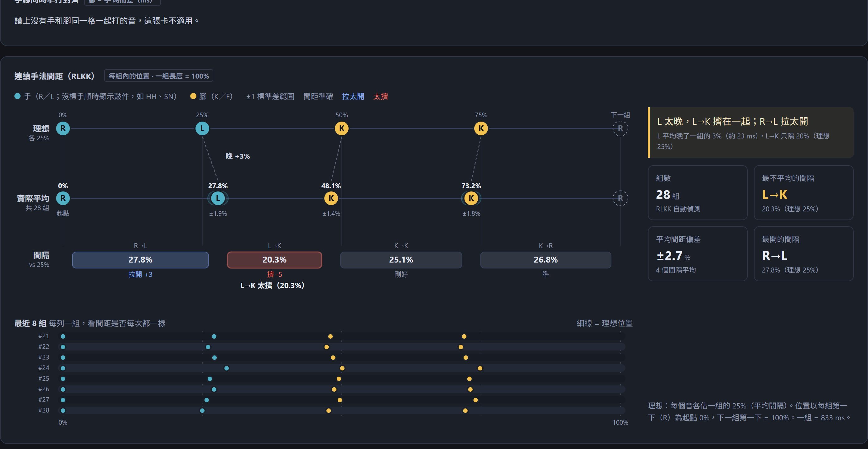This screenshot has width=868, height=449.
Task: Click the K→R 26.8% interval bar
Action: click(x=546, y=260)
